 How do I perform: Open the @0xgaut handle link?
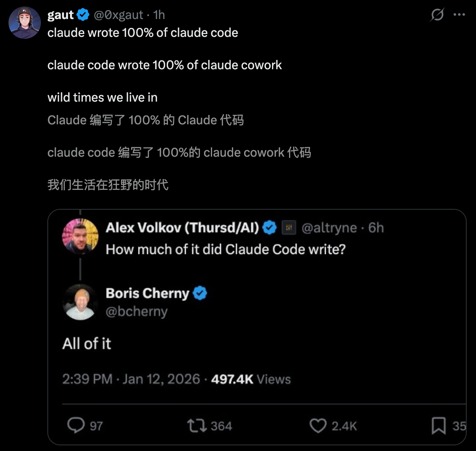coord(118,15)
